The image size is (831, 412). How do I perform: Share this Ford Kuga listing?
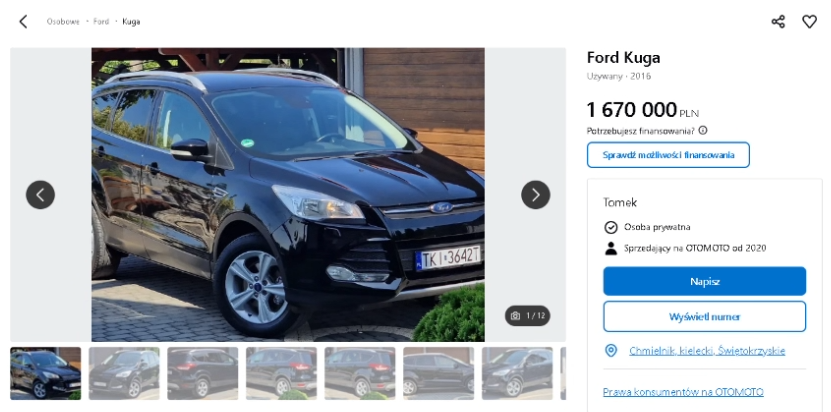[x=778, y=22]
